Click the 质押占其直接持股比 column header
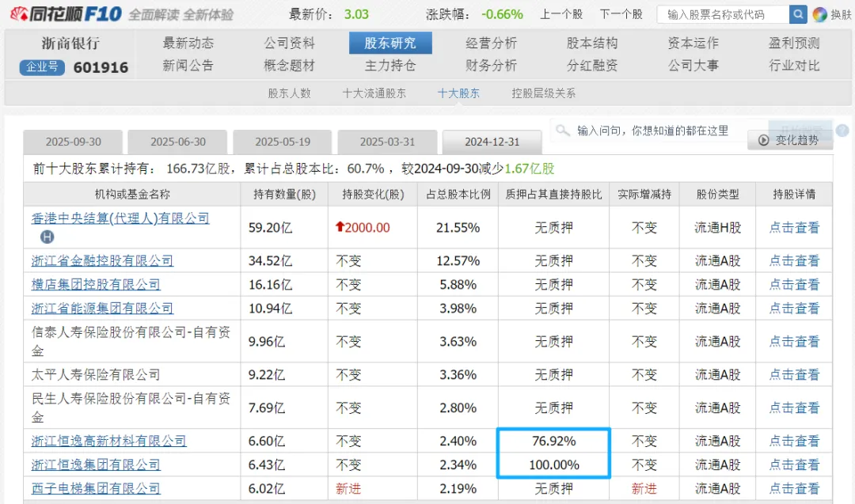The height and width of the screenshot is (504, 855). pos(553,195)
